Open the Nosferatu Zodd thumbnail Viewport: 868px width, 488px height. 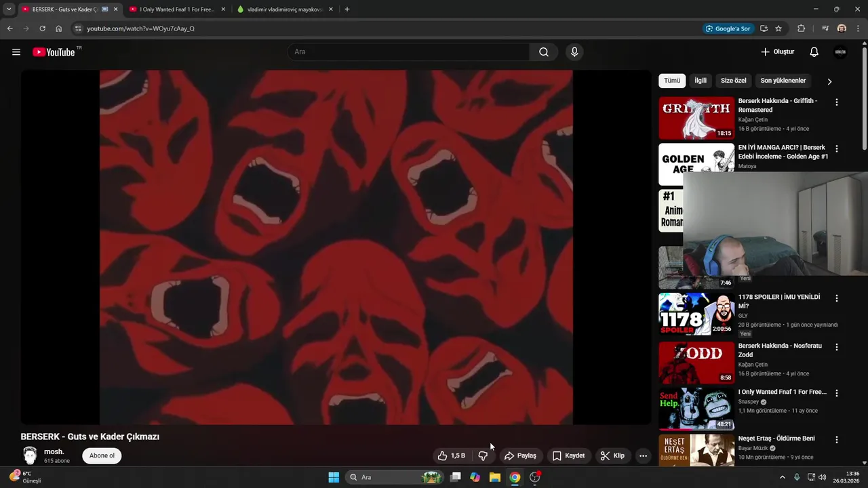696,363
